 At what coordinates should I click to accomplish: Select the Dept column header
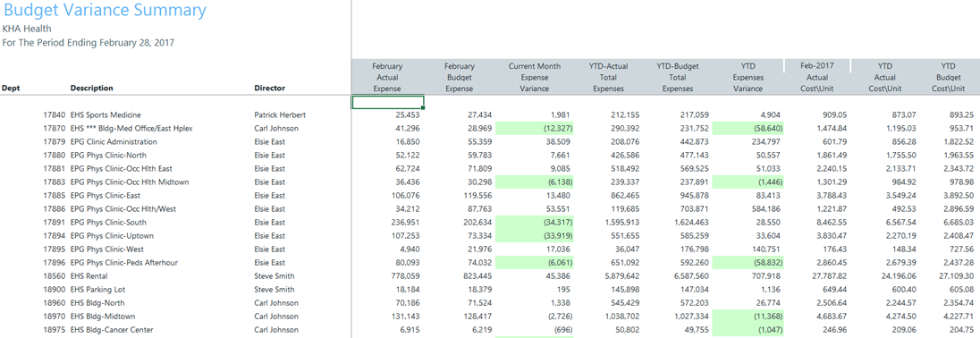11,89
